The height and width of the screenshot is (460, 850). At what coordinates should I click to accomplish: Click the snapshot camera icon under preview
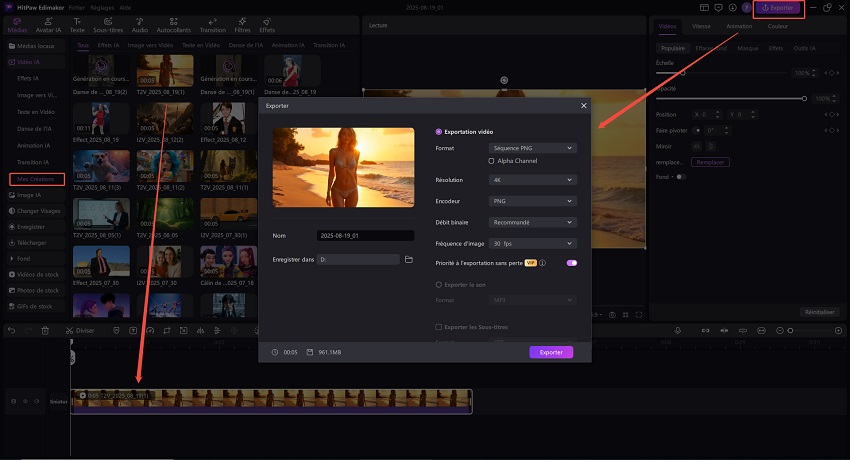pyautogui.click(x=612, y=315)
